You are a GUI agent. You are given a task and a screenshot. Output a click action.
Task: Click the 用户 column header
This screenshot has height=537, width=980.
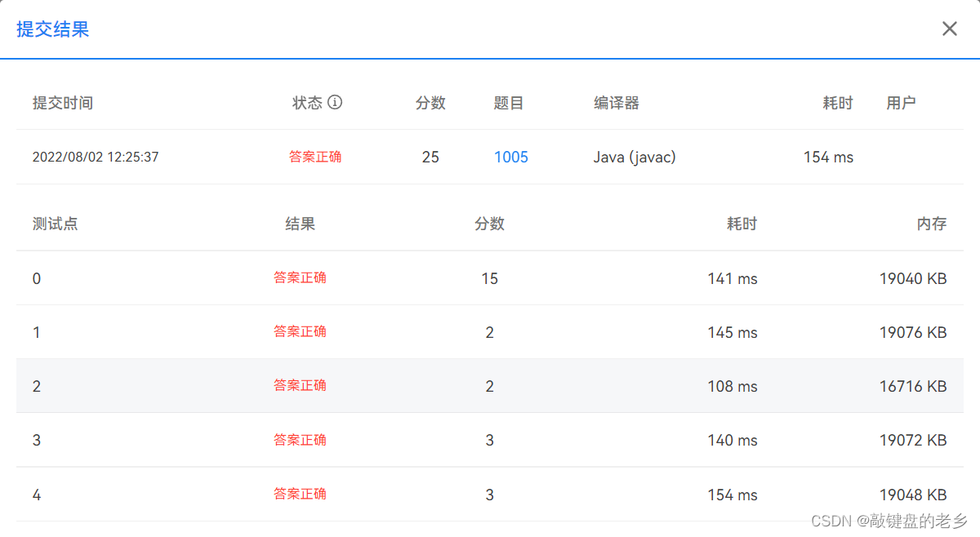click(x=900, y=102)
